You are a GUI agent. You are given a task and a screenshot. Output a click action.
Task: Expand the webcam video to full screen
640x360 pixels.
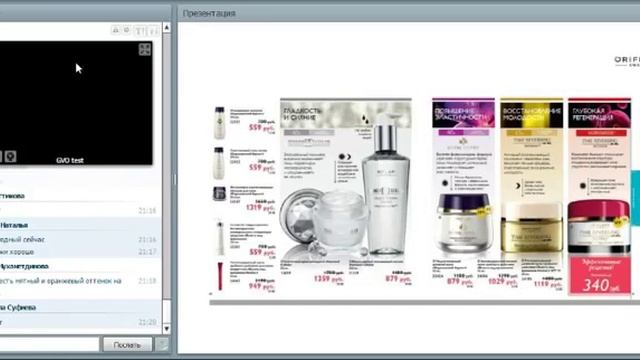pyautogui.click(x=144, y=49)
